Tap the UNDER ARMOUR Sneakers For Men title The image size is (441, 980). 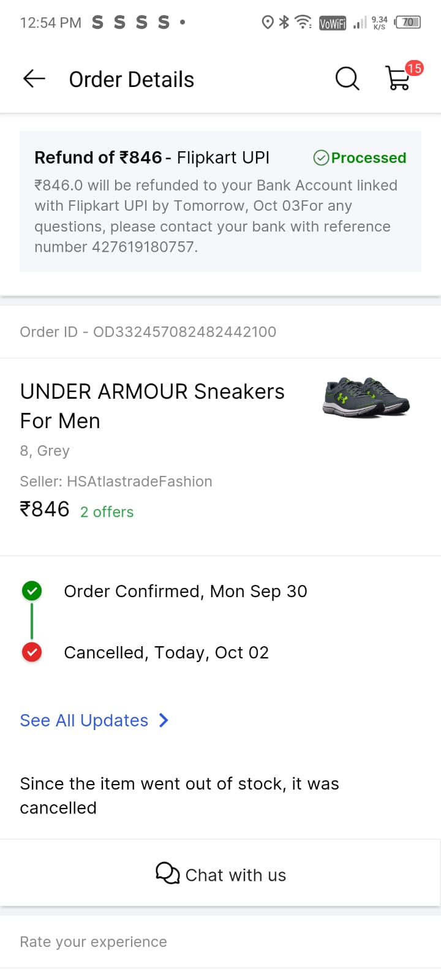[x=152, y=406]
